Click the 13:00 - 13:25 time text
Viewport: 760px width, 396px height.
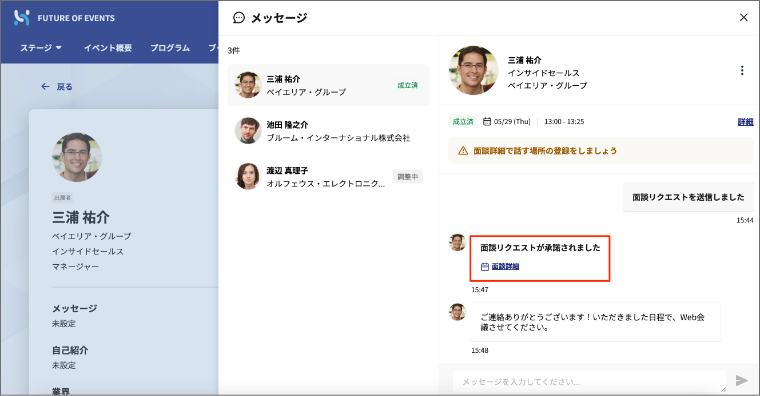coord(564,122)
